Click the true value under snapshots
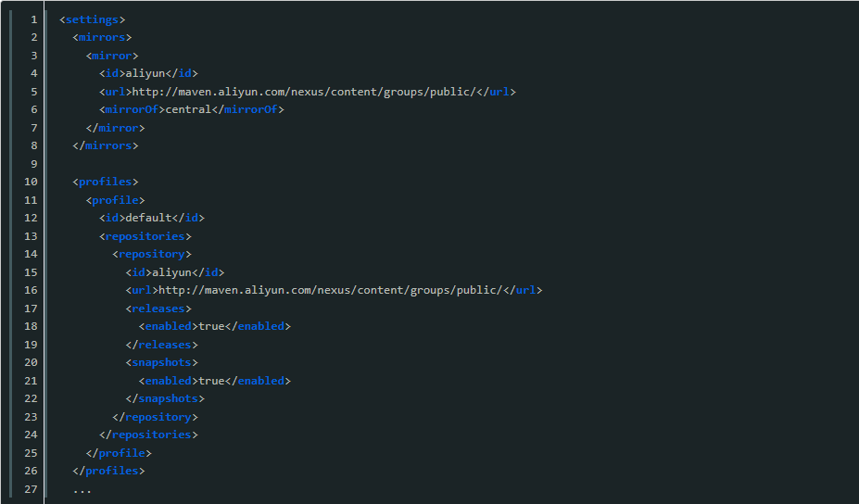 211,381
